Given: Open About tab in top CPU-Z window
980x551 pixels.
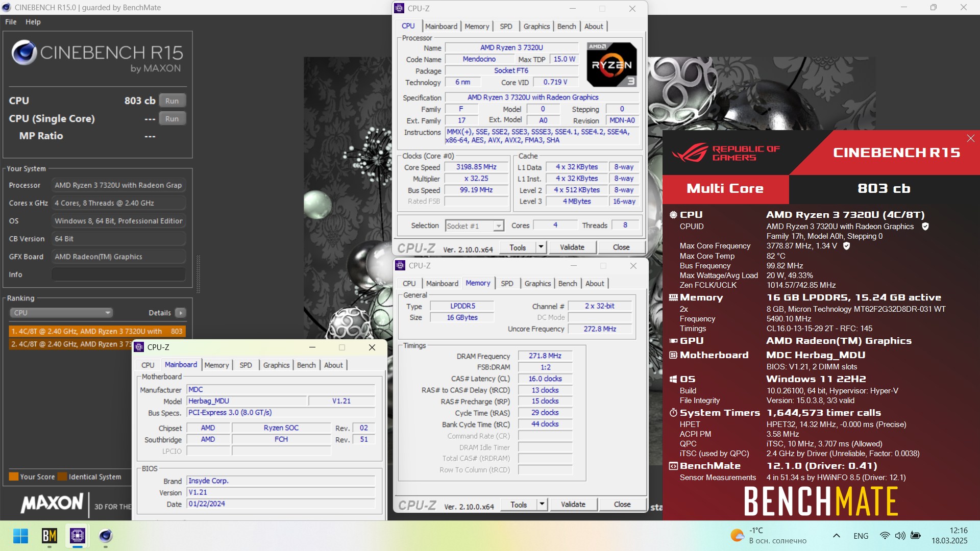Looking at the screenshot, I should (x=594, y=27).
